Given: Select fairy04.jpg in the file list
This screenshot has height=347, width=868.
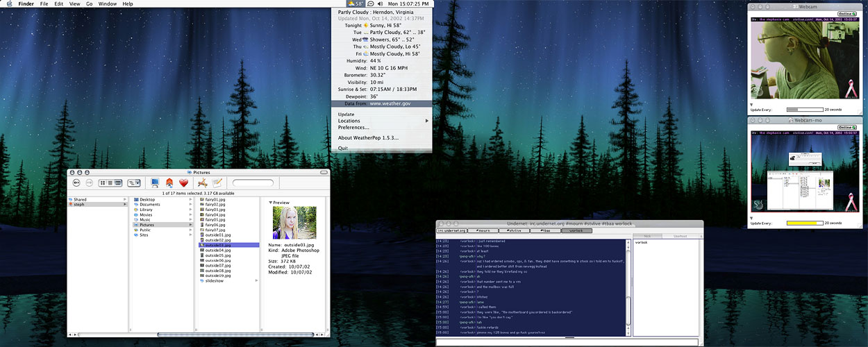Looking at the screenshot, I should tap(215, 215).
